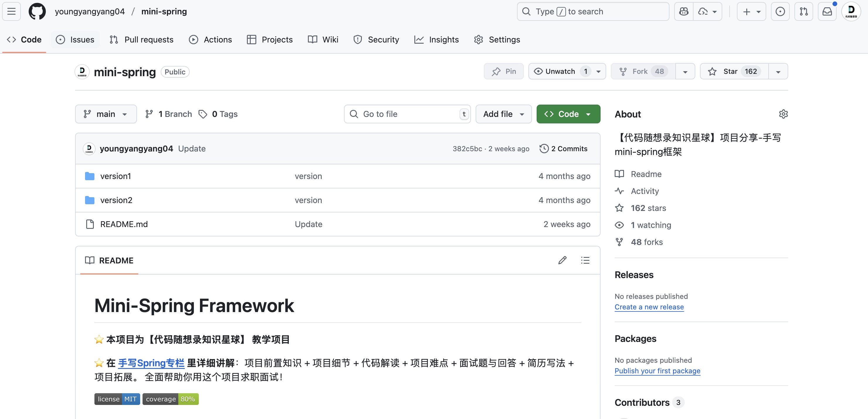Open the notifications inbox icon
This screenshot has width=868, height=419.
827,11
